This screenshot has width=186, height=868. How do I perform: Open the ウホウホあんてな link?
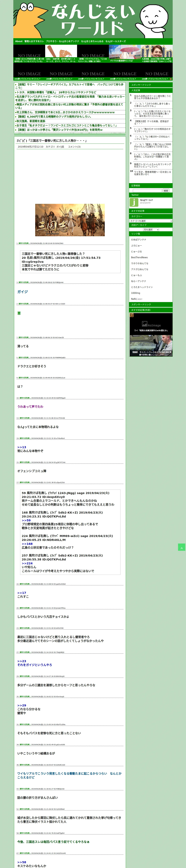(140, 263)
